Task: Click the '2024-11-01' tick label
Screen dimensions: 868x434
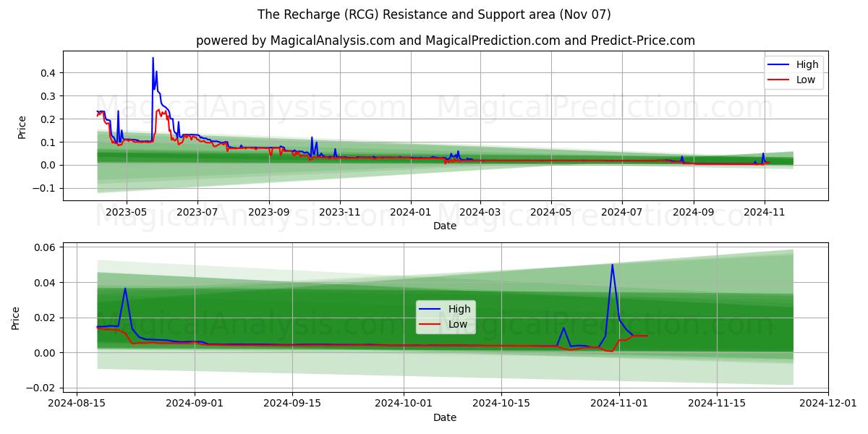Action: pyautogui.click(x=619, y=404)
